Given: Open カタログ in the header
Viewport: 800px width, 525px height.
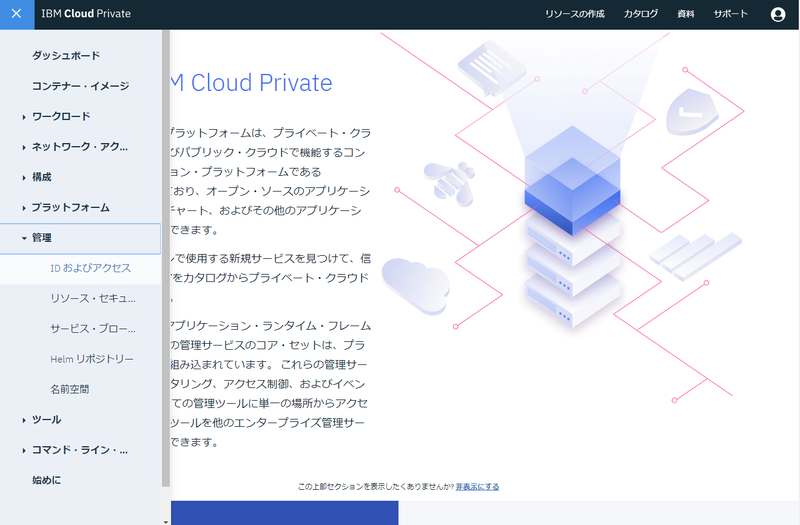Looking at the screenshot, I should pos(641,14).
